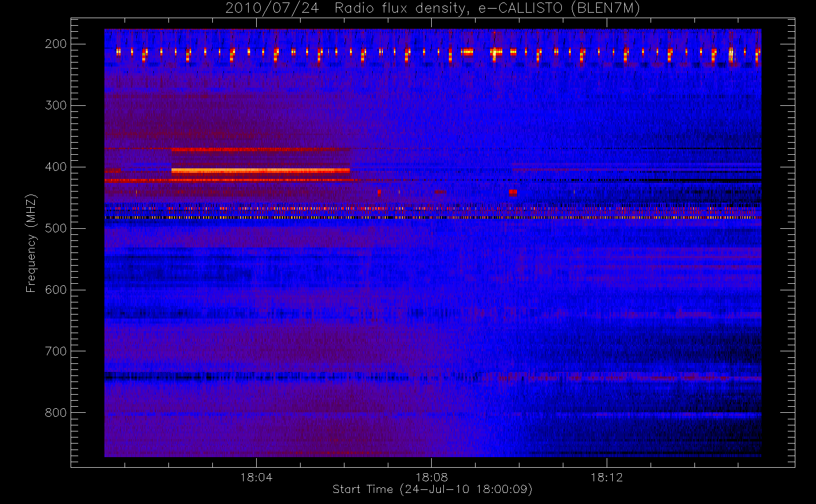Image resolution: width=816 pixels, height=504 pixels.
Task: Click the 200 frequency tick label
Action: 56,44
